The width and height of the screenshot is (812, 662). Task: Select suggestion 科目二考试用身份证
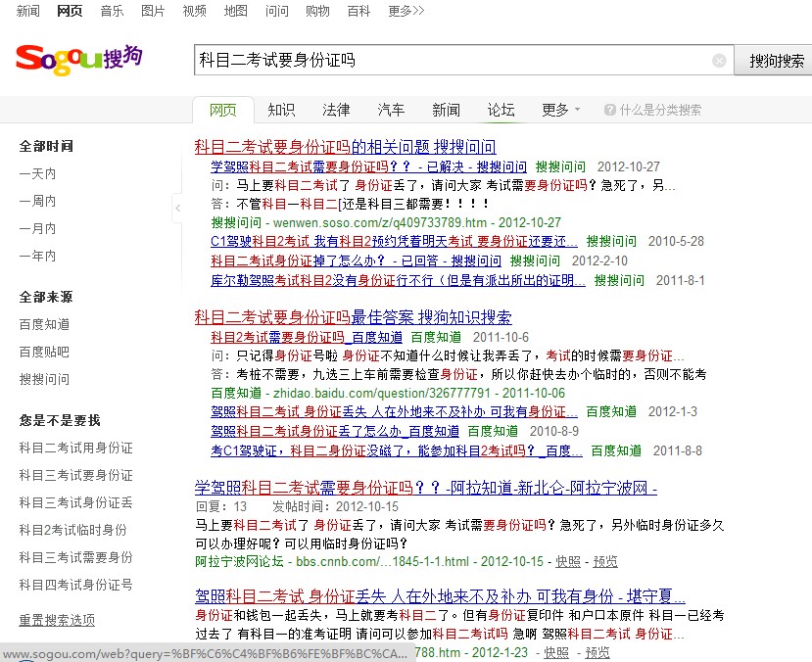[75, 448]
